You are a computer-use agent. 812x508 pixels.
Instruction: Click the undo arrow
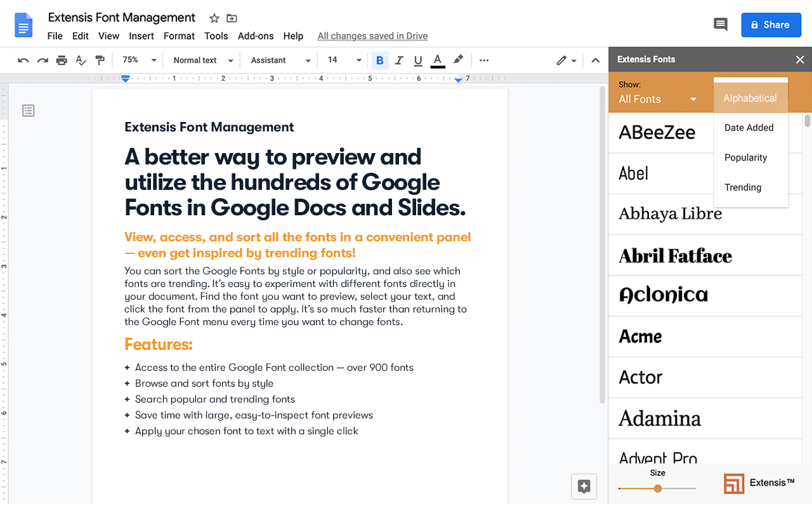[23, 60]
